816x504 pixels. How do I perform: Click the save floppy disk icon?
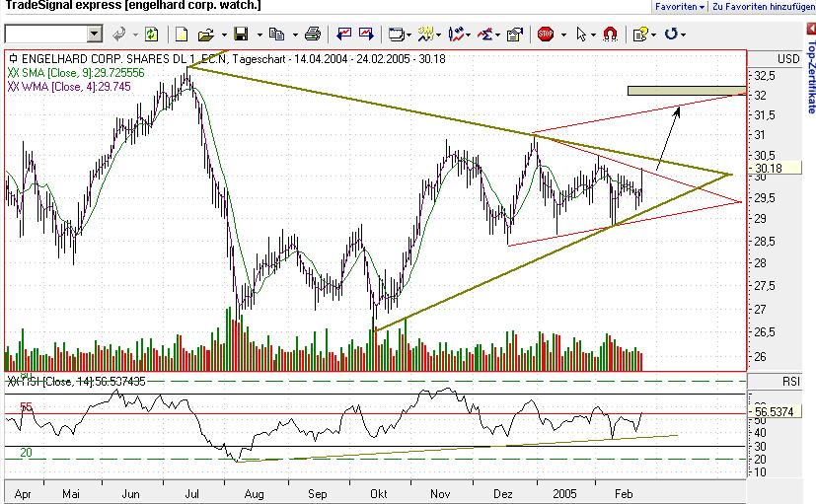pos(241,35)
